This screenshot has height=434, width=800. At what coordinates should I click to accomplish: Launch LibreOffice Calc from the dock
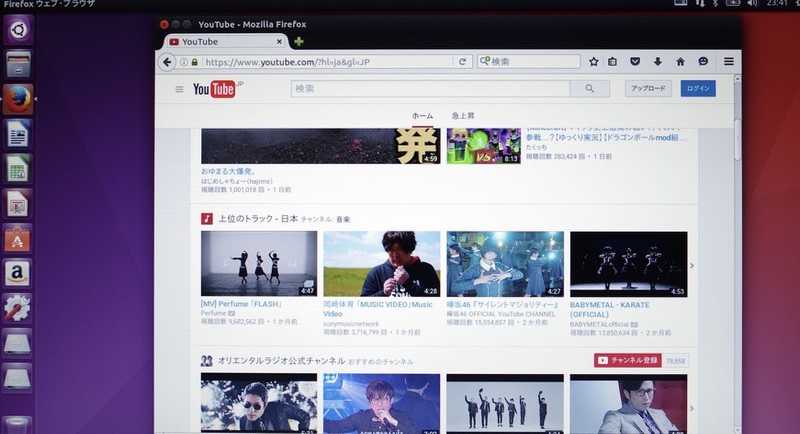pos(18,169)
